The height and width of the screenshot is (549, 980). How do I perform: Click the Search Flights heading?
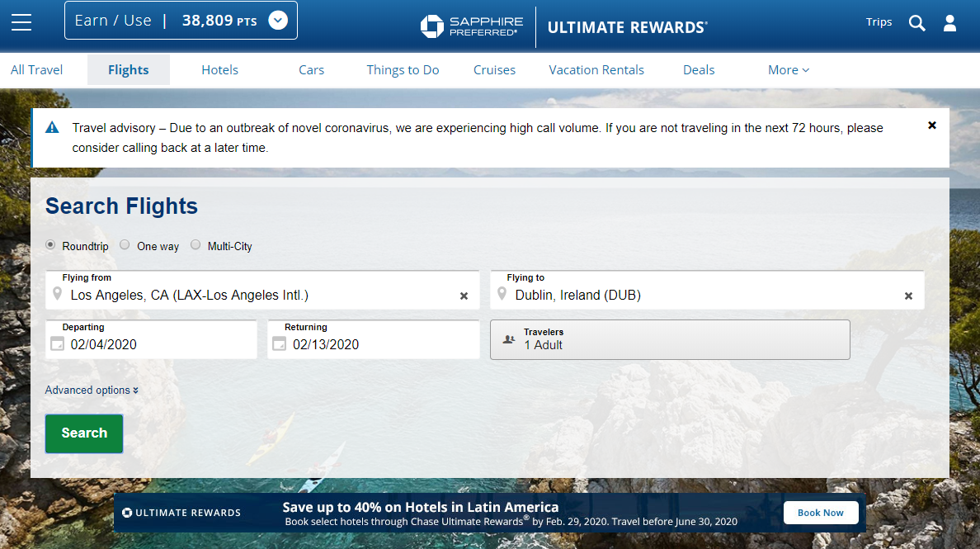[121, 206]
